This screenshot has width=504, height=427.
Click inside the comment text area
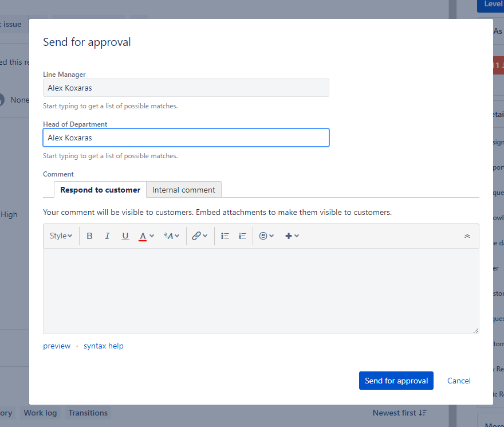[x=261, y=291]
